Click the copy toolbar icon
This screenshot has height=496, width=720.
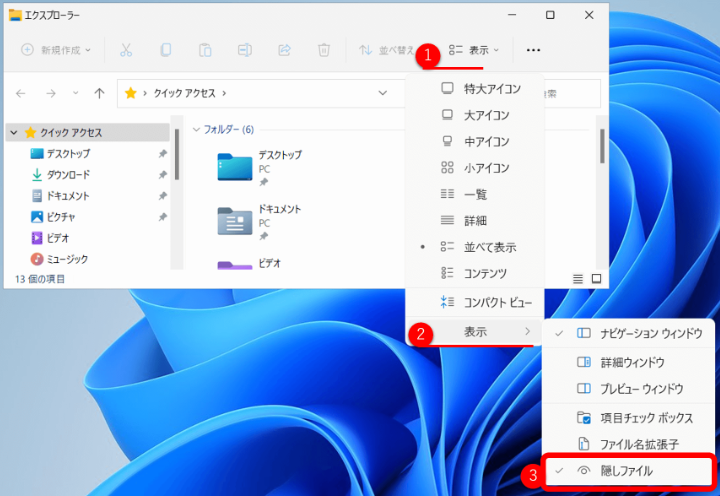pos(166,50)
